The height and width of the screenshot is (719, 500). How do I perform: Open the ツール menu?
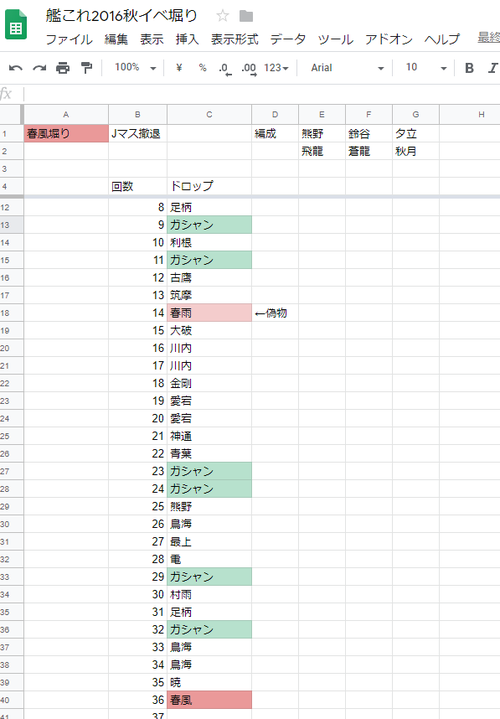pyautogui.click(x=335, y=39)
